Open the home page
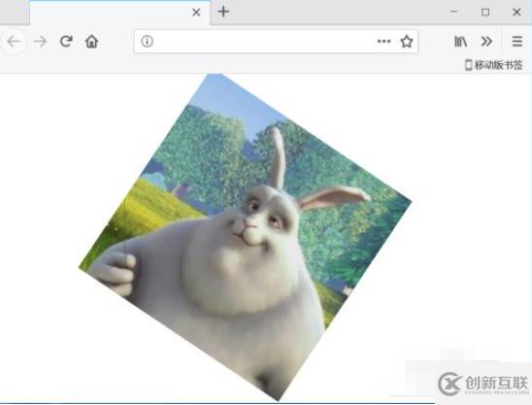 point(91,42)
